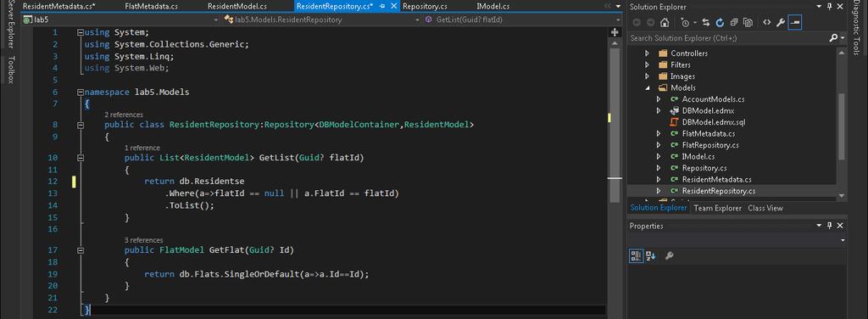This screenshot has width=868, height=319.
Task: Open the Class View tab
Action: pyautogui.click(x=765, y=208)
